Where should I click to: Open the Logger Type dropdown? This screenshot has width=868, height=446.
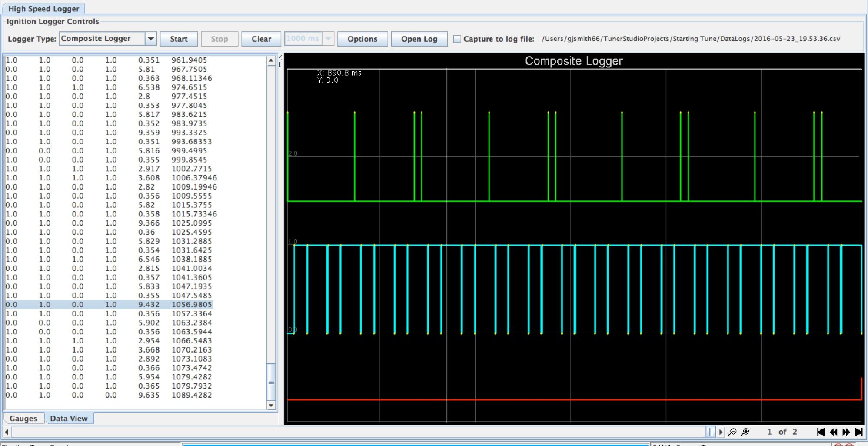pos(150,39)
